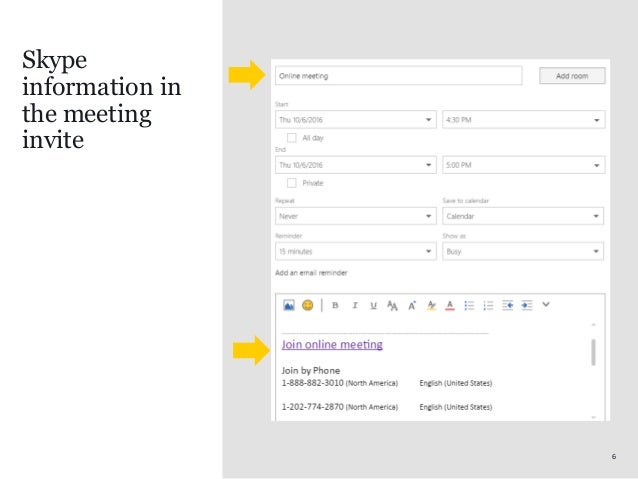
Task: Apply text highlight color
Action: coord(431,305)
